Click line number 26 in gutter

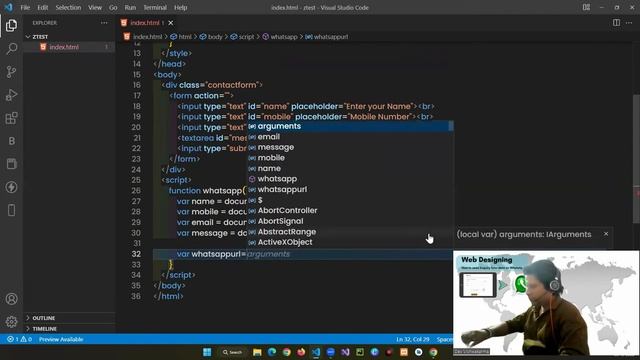pyautogui.click(x=136, y=191)
